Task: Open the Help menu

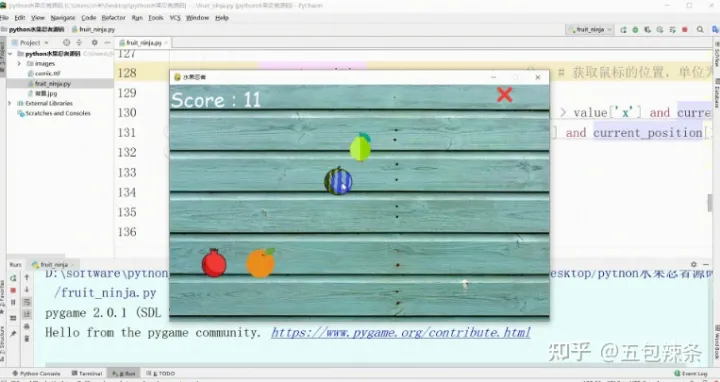Action: pyautogui.click(x=222, y=17)
